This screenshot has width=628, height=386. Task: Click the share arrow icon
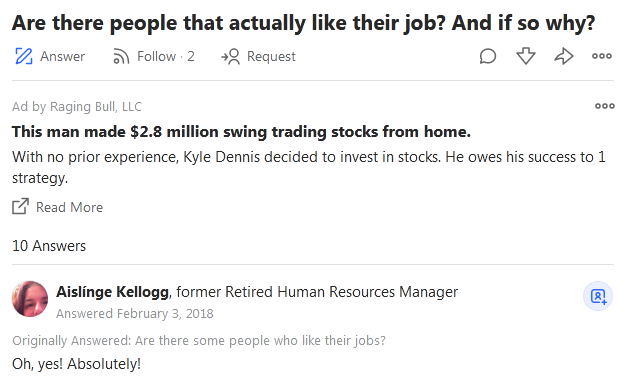pyautogui.click(x=564, y=56)
